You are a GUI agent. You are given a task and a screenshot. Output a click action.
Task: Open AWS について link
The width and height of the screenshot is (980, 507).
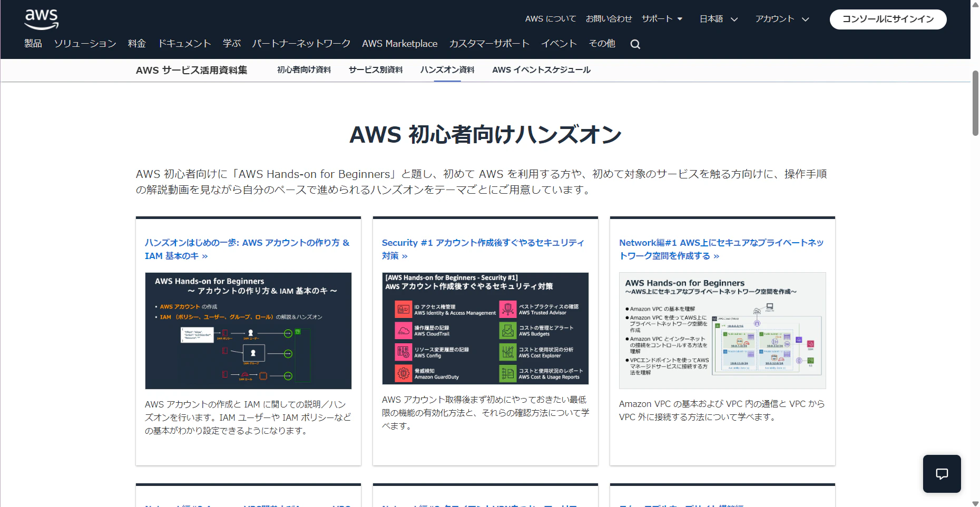coord(551,19)
